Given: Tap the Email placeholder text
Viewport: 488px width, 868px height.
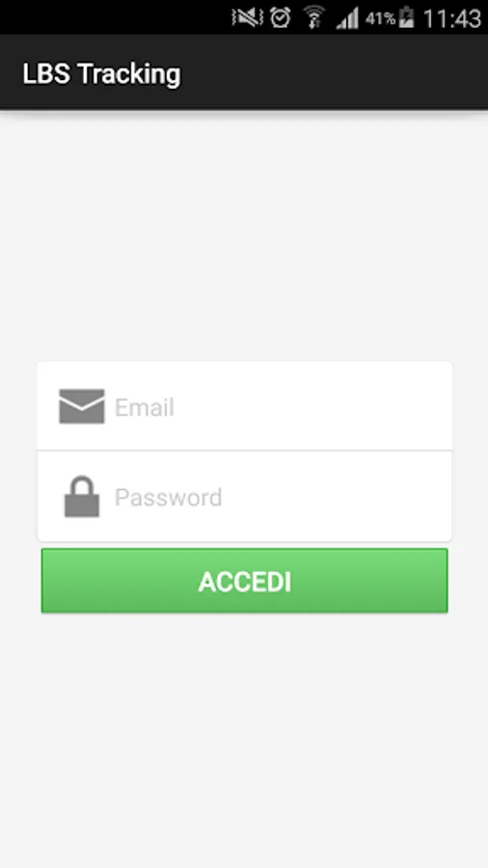Looking at the screenshot, I should click(145, 407).
